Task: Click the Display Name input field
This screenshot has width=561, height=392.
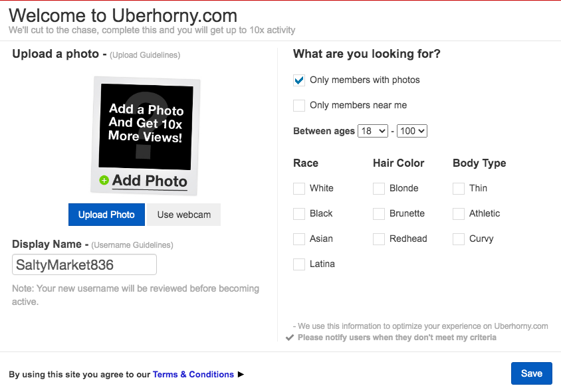Action: click(x=84, y=264)
